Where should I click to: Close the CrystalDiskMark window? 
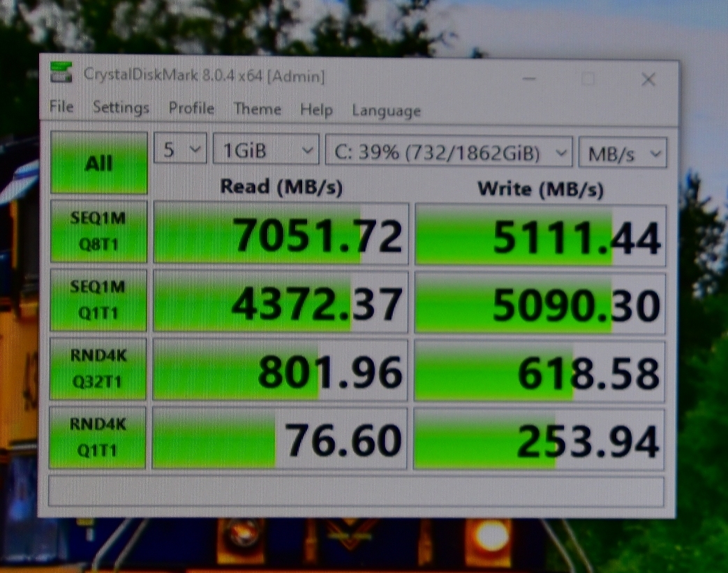pyautogui.click(x=648, y=80)
